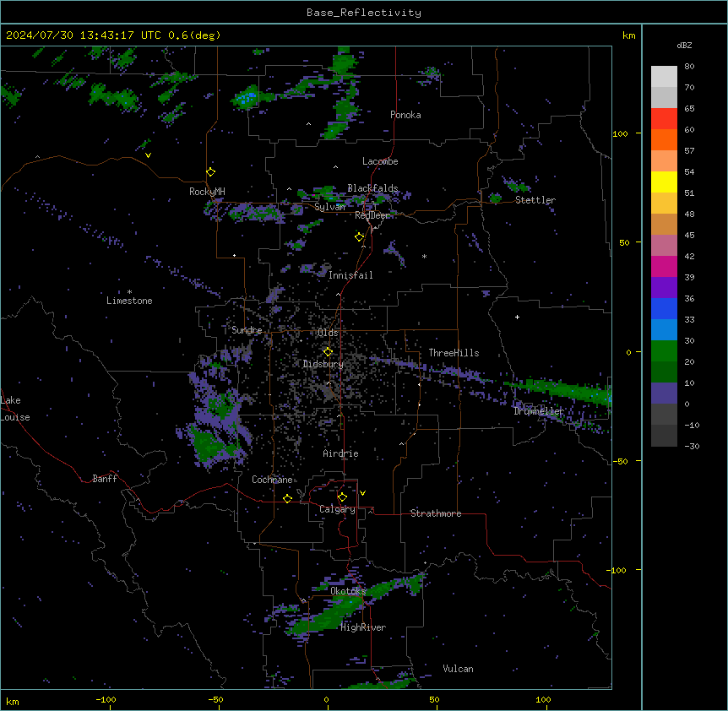Screen dimensions: 728x711
Task: Click the white plus marker north of Drumheller
Action: coord(517,317)
